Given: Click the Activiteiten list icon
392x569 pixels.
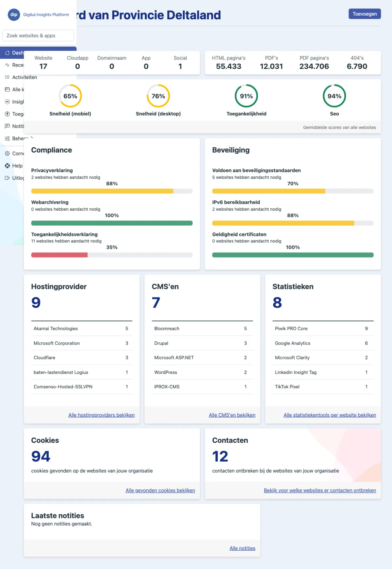Looking at the screenshot, I should pos(7,77).
